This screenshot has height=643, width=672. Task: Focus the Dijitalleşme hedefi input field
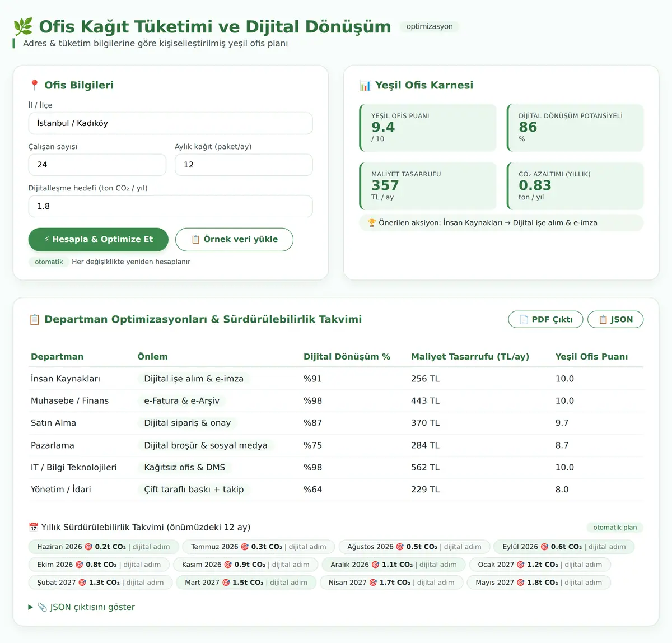coord(170,206)
